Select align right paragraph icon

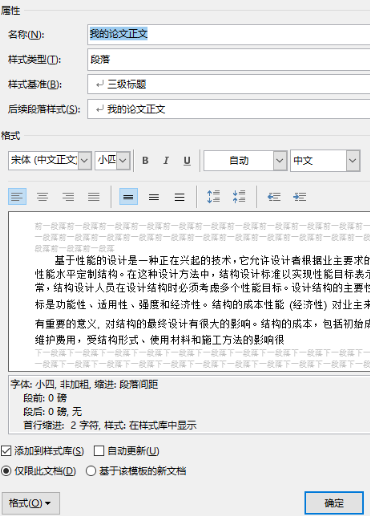click(x=68, y=197)
